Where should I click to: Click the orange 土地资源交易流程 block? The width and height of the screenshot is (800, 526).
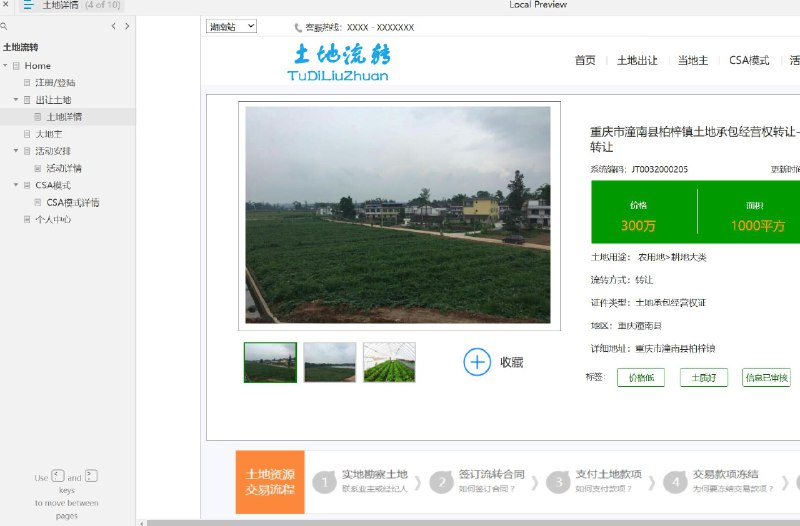(270, 482)
